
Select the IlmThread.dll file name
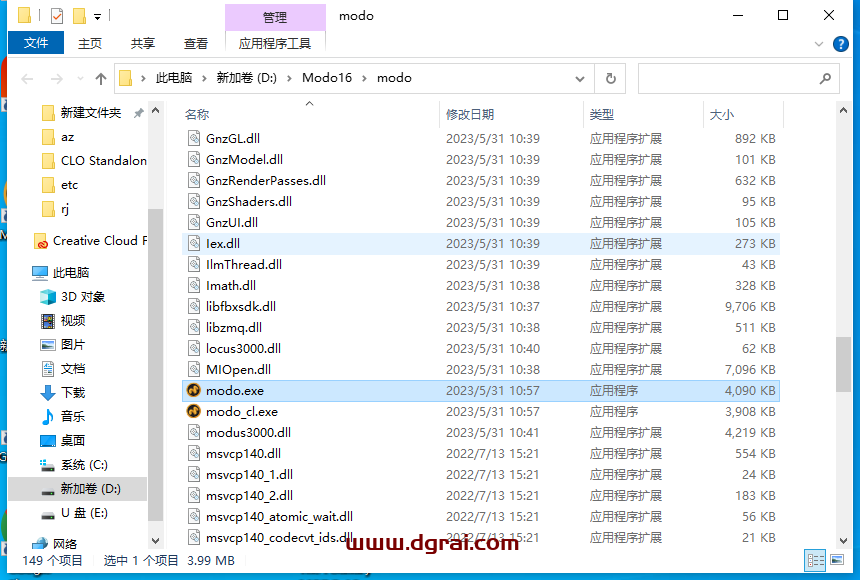(244, 264)
